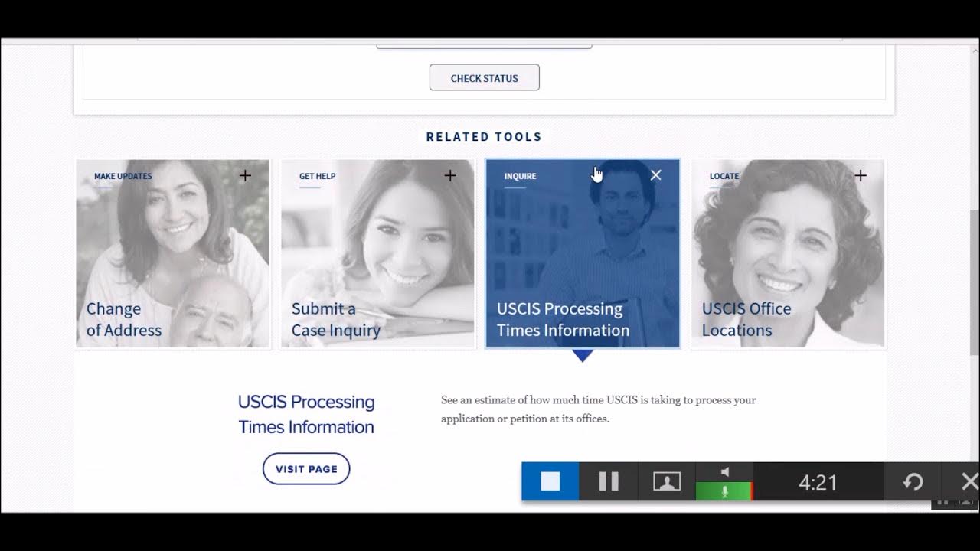Click the green microphone level indicator

(x=724, y=491)
